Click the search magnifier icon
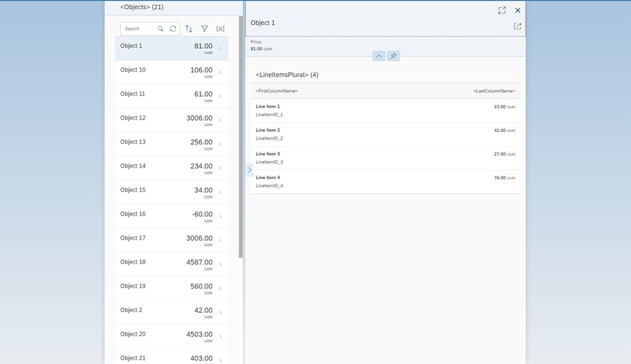The height and width of the screenshot is (364, 631). click(x=160, y=29)
